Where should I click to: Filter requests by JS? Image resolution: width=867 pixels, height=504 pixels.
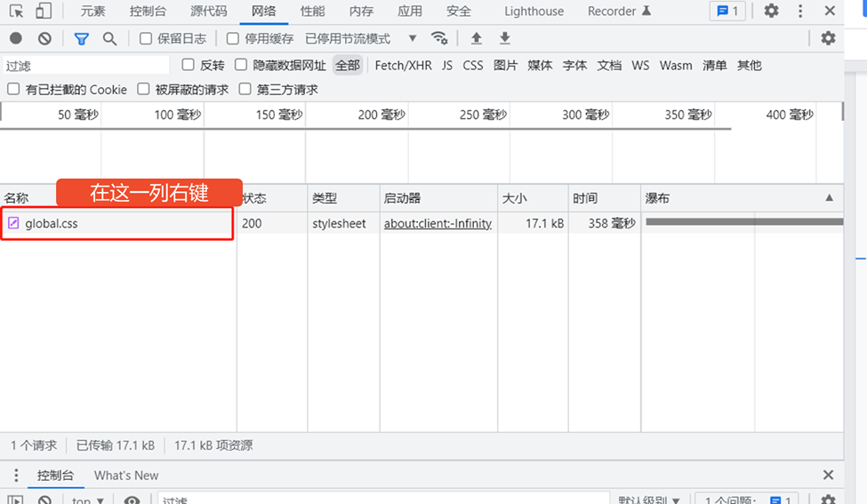point(446,65)
